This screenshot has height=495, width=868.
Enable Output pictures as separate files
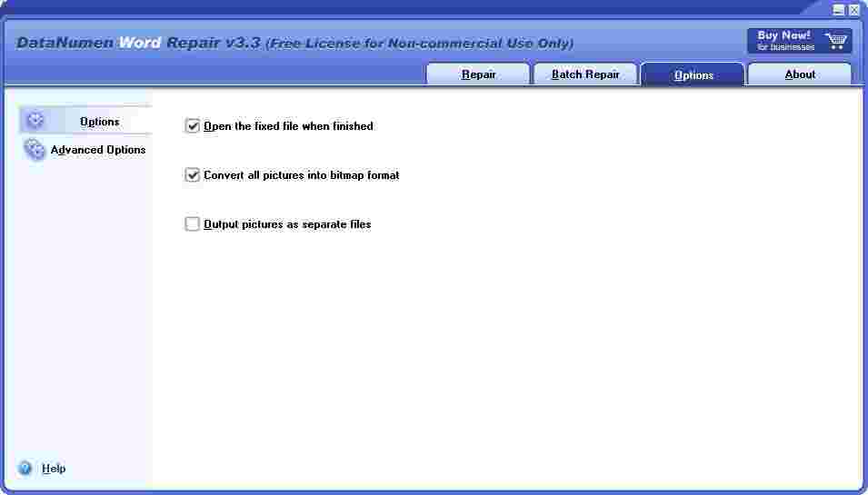(192, 224)
